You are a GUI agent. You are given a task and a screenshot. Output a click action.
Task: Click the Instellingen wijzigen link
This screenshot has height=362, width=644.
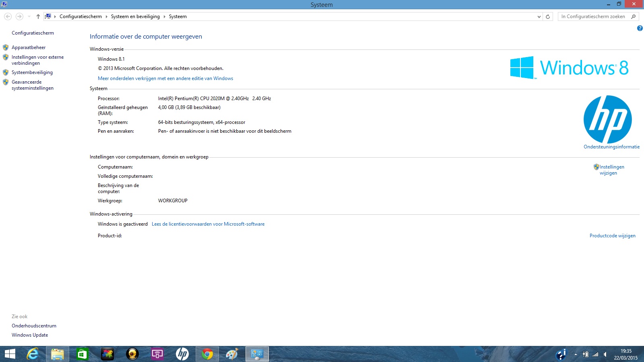611,170
